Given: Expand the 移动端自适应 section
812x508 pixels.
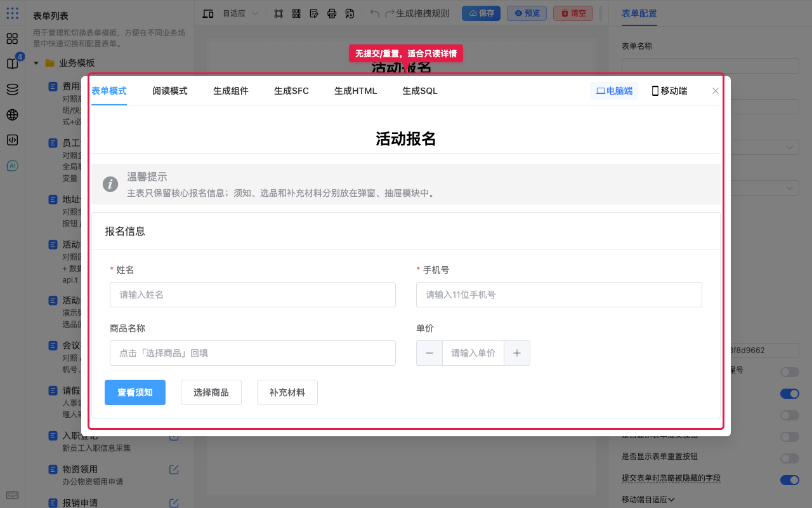Looking at the screenshot, I should tap(648, 500).
